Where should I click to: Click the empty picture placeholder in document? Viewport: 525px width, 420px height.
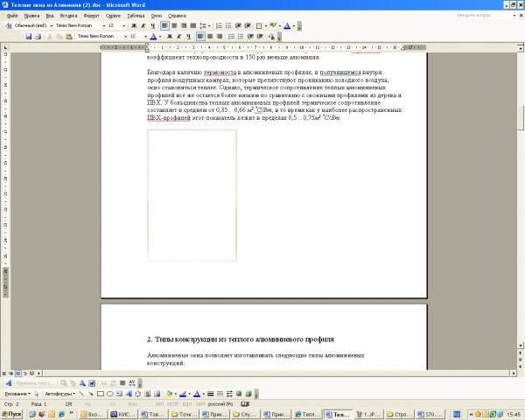192,194
